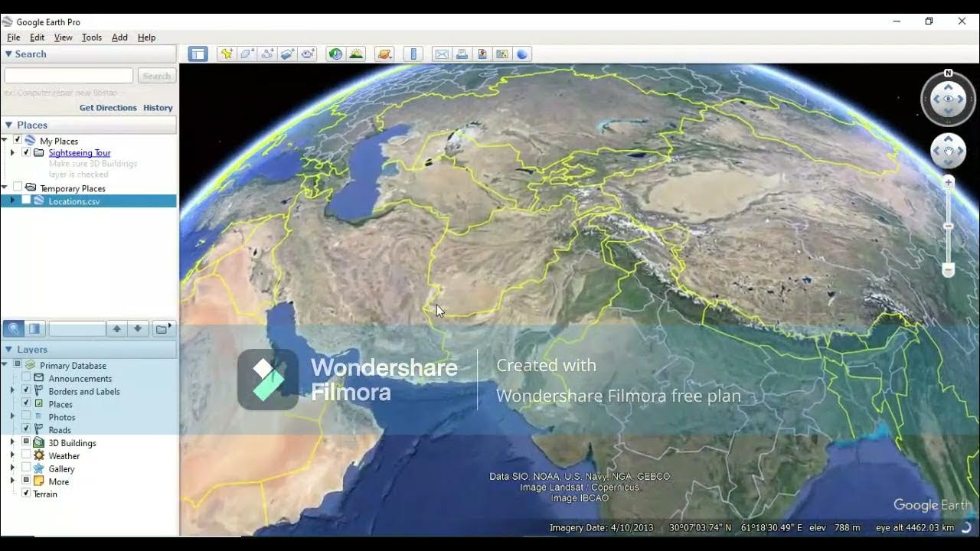
Task: Click the Places search magnifier icon
Action: click(x=13, y=328)
